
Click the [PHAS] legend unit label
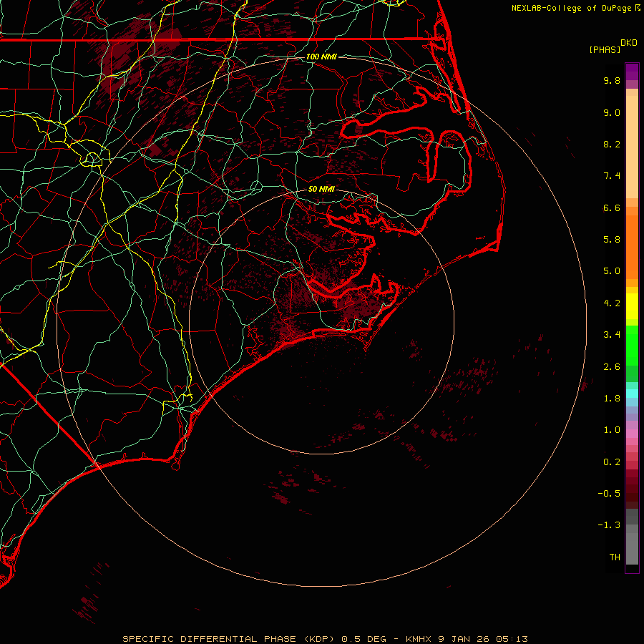(x=604, y=49)
